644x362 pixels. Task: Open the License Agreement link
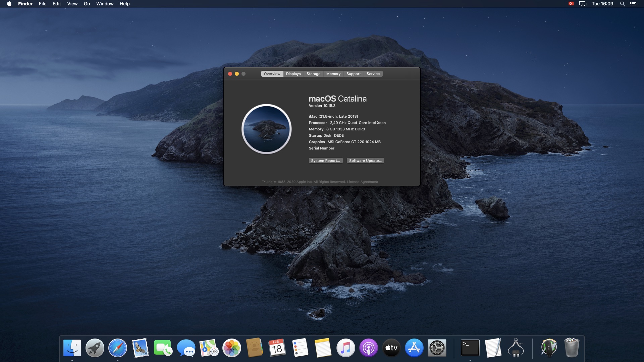[x=362, y=182]
